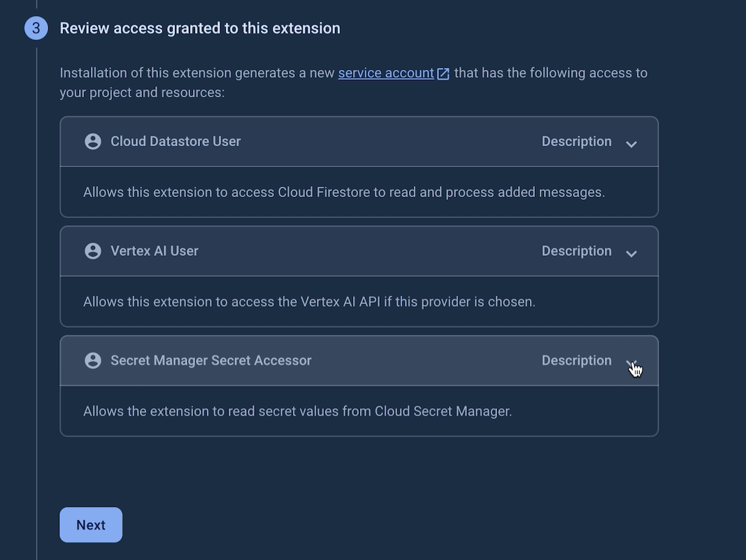746x560 pixels.
Task: Click the external link icon beside service account
Action: 443,73
